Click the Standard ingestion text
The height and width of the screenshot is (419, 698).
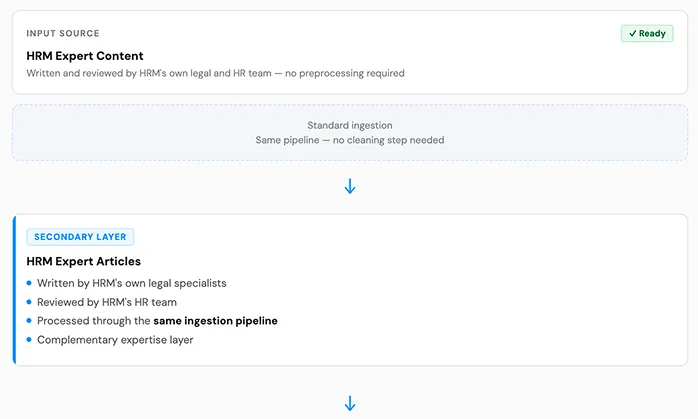coord(350,126)
